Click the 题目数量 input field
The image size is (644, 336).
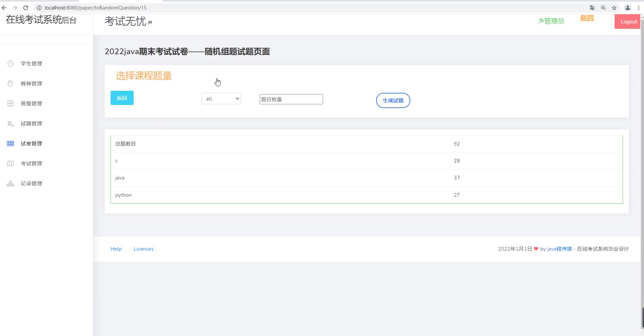coord(291,99)
